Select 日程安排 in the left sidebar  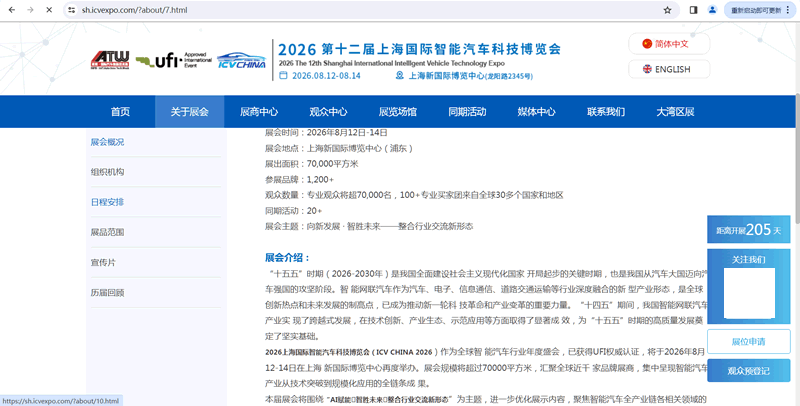[x=108, y=202]
